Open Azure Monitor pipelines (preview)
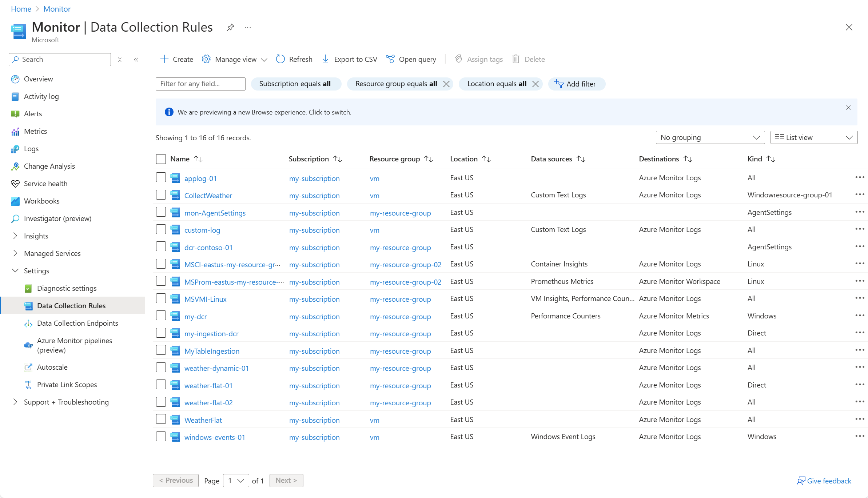This screenshot has width=868, height=498. click(x=75, y=345)
